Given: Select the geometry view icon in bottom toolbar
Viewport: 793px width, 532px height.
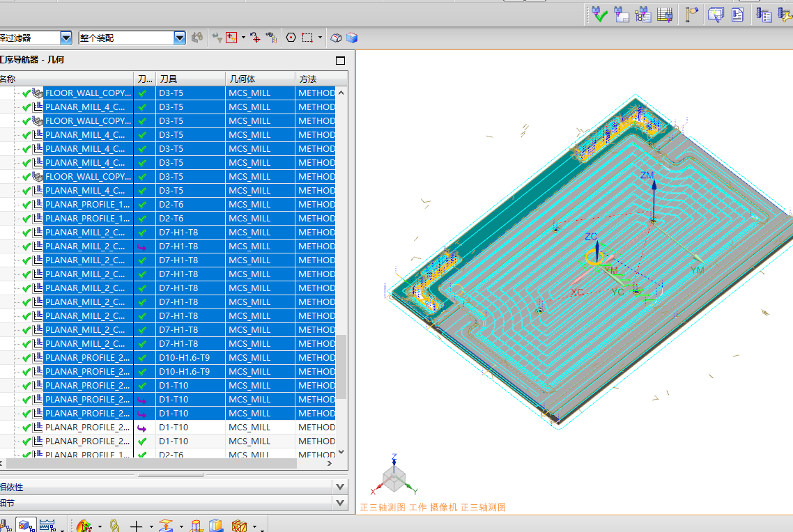Looking at the screenshot, I should (26, 525).
